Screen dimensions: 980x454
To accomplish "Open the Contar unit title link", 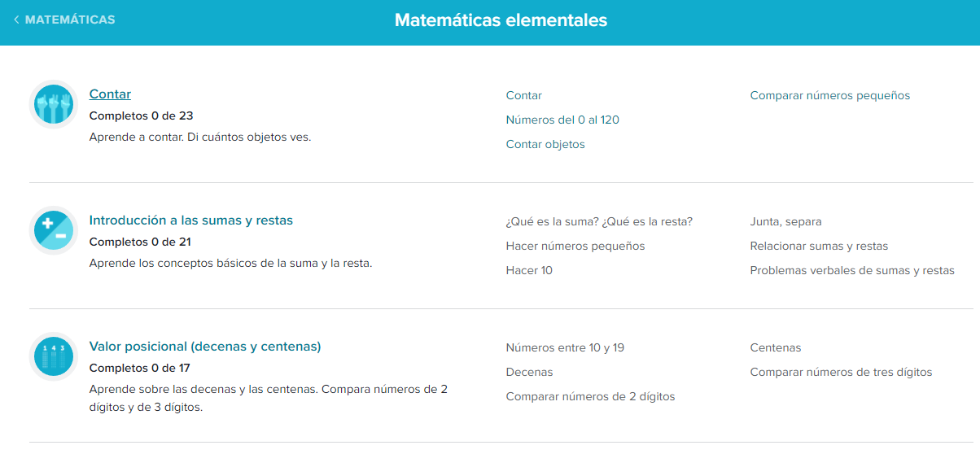I will coord(110,94).
